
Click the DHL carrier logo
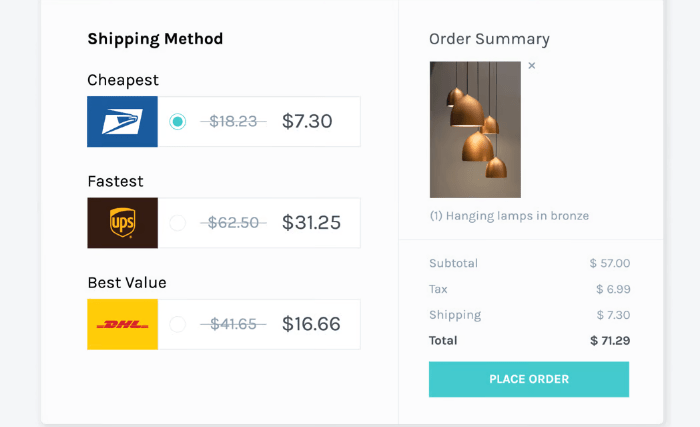click(122, 324)
